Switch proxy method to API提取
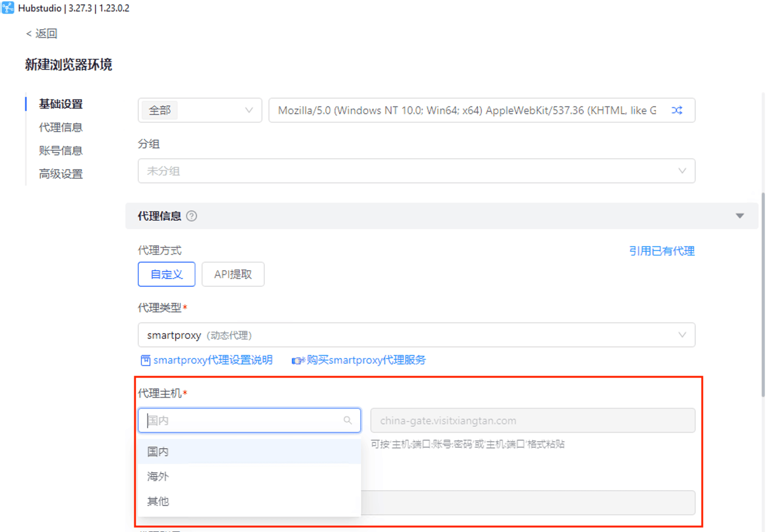Image resolution: width=775 pixels, height=532 pixels. [233, 274]
